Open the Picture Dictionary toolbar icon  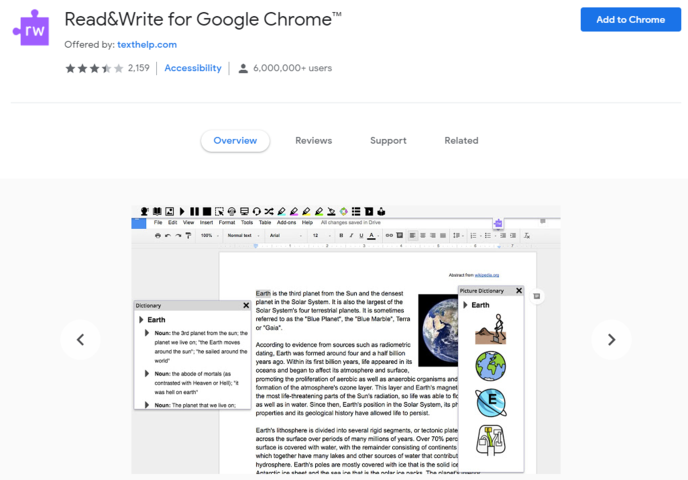pyautogui.click(x=169, y=211)
